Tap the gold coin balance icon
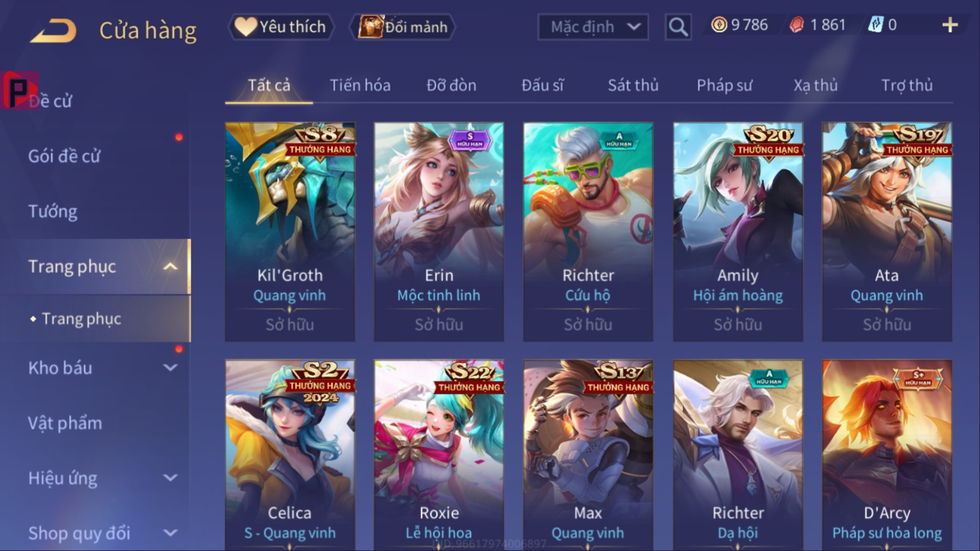 719,25
